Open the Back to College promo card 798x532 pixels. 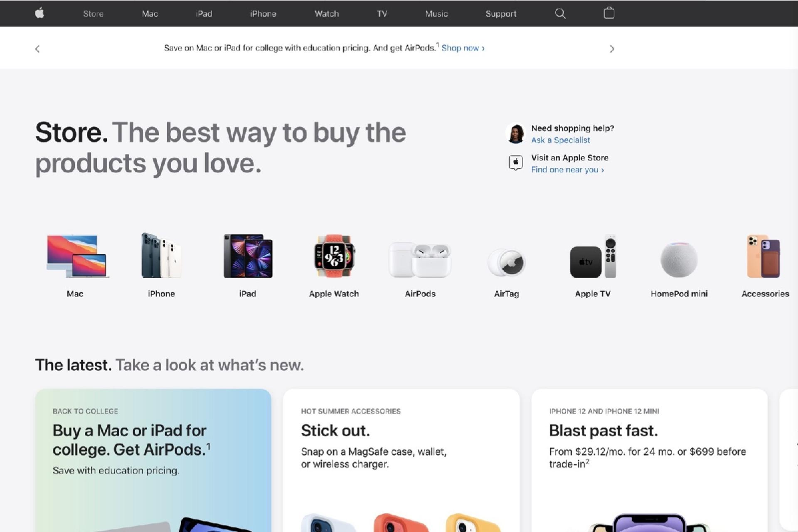click(x=153, y=461)
